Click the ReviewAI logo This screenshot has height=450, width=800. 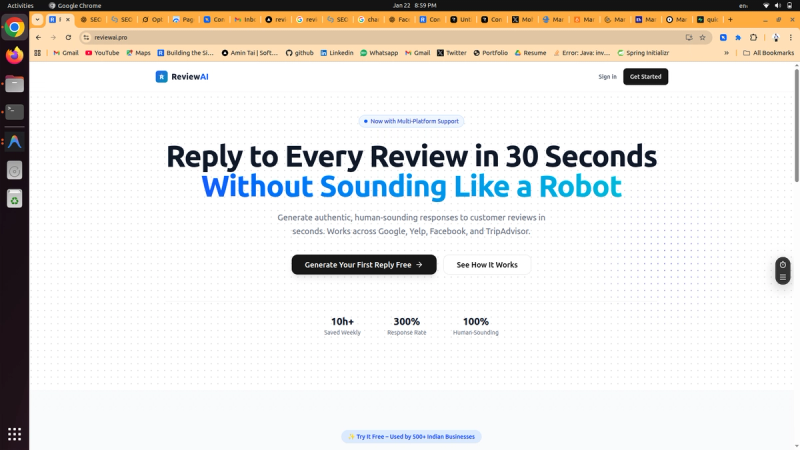(x=182, y=77)
